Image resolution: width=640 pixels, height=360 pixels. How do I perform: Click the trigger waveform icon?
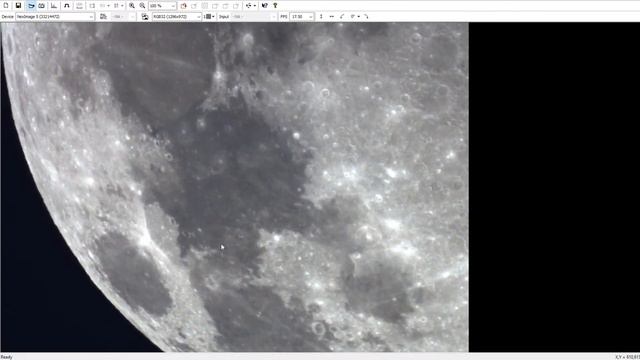67,6
